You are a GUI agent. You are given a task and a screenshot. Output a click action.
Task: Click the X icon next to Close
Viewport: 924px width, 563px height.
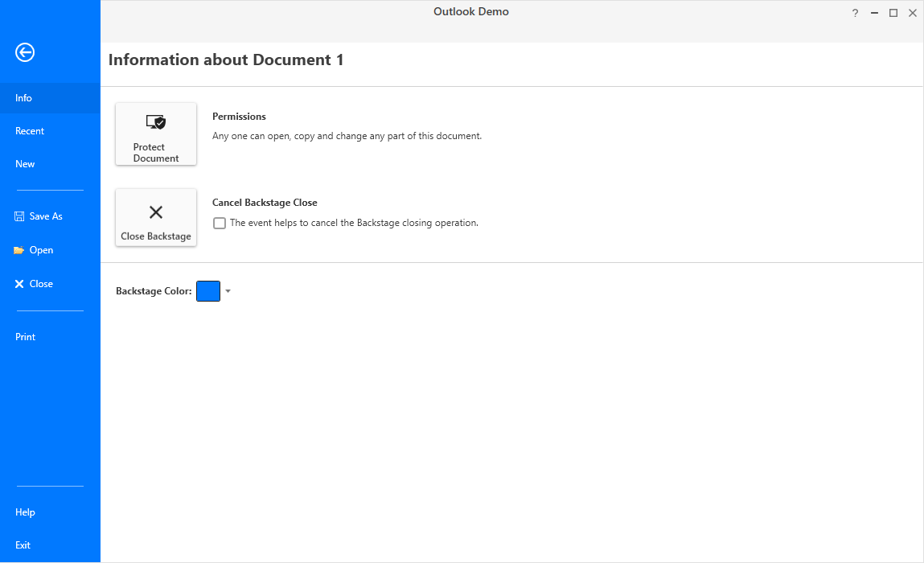[18, 283]
